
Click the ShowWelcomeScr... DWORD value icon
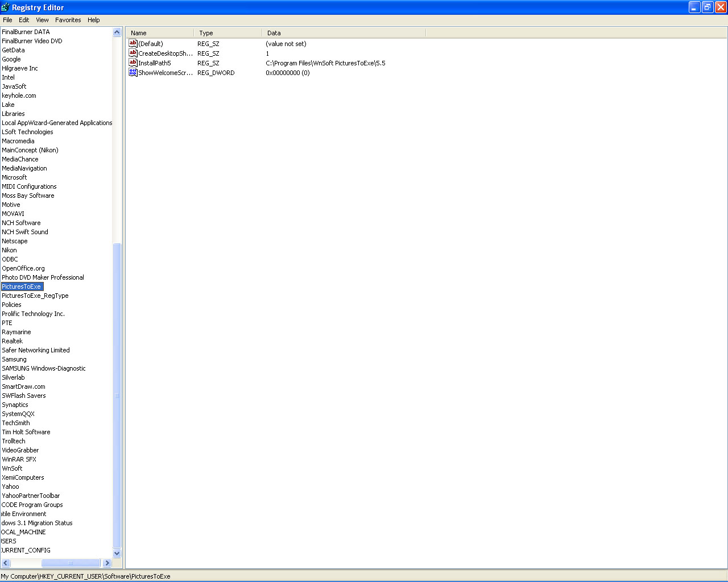[133, 72]
